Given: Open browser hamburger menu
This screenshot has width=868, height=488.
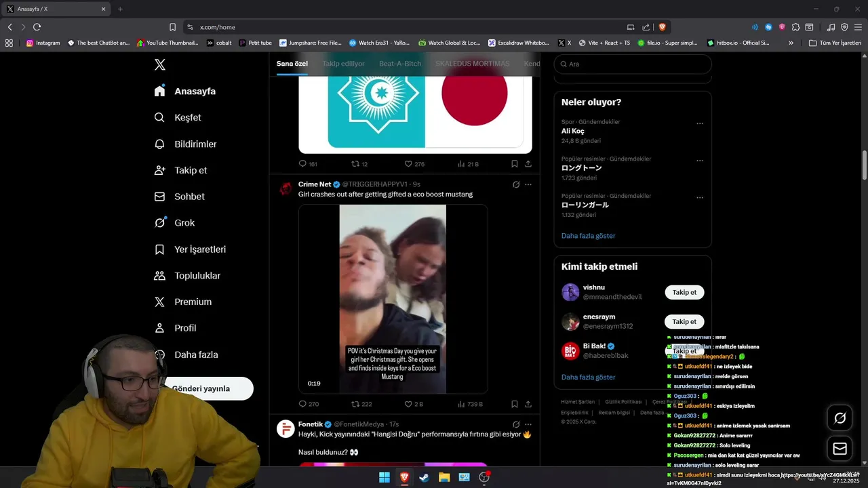Looking at the screenshot, I should pos(858,27).
